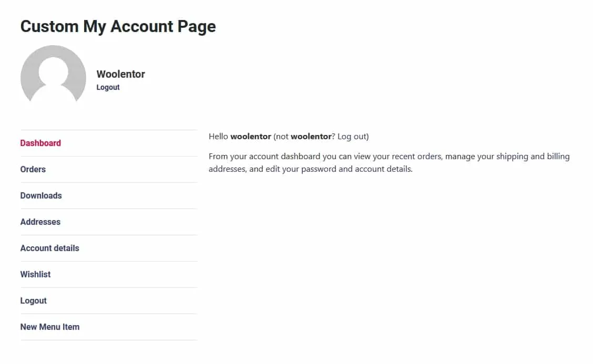This screenshot has height=364, width=593.
Task: Click the "Custom My Account Page" heading
Action: click(x=118, y=26)
